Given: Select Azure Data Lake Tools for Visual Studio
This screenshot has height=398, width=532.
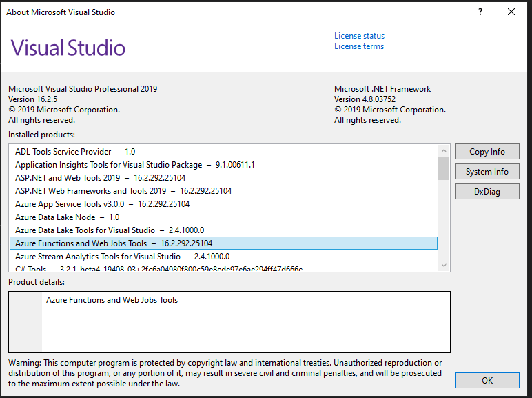Looking at the screenshot, I should click(x=223, y=230).
